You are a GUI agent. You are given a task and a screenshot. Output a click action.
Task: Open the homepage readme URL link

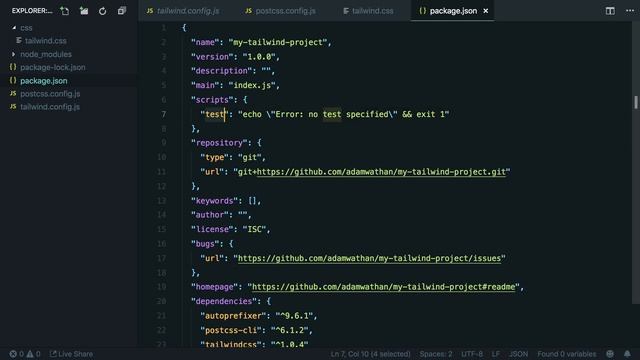point(384,287)
